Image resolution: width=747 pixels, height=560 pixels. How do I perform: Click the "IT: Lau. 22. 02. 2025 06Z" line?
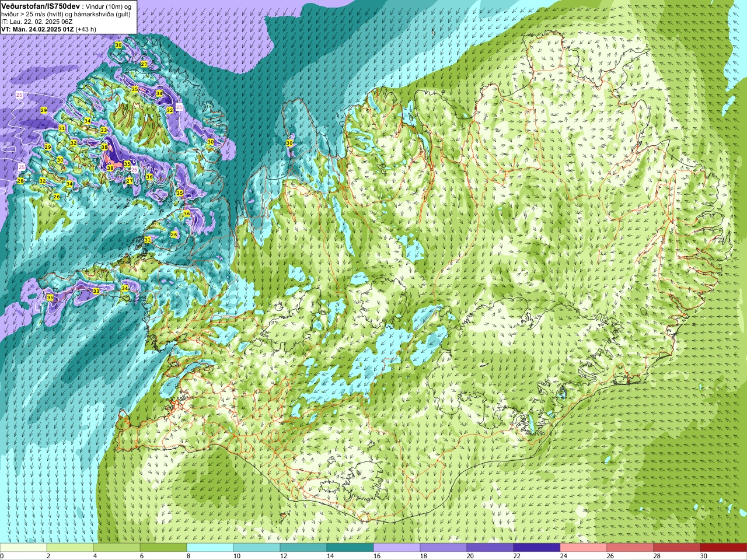(x=37, y=22)
